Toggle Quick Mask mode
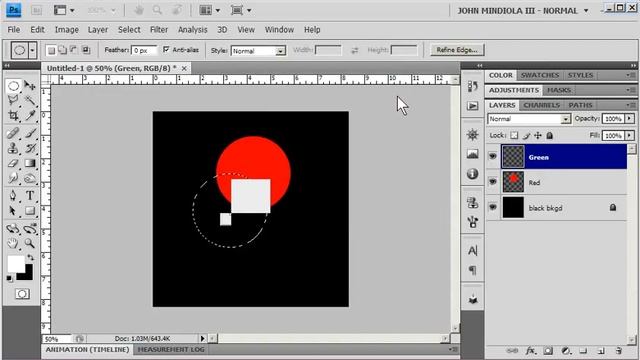This screenshot has width=640, height=360. tap(22, 294)
